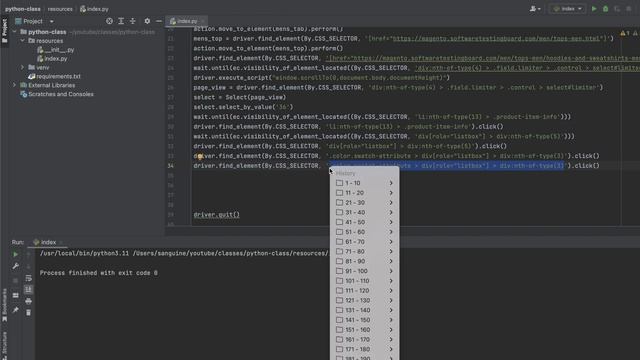This screenshot has height=360, width=640.
Task: Expand the '171 - 180' history entry
Action: click(x=364, y=350)
